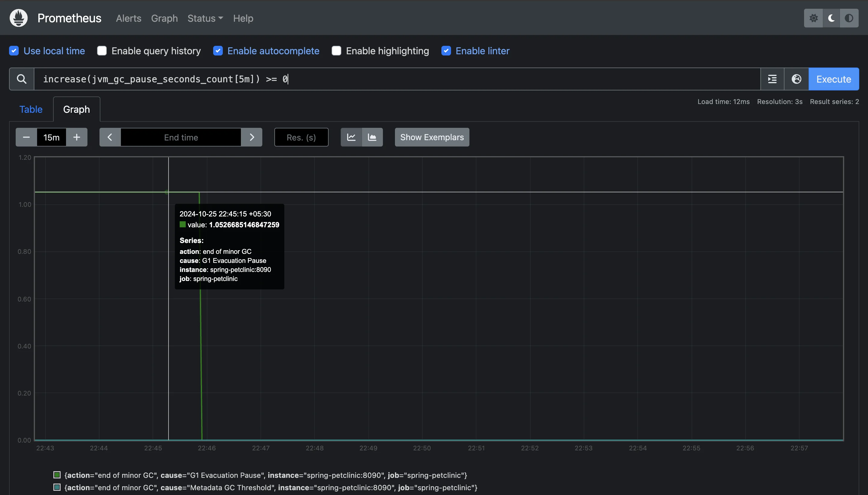Viewport: 868px width, 495px height.
Task: Select browser-preferred theme half-circle icon
Action: point(849,18)
